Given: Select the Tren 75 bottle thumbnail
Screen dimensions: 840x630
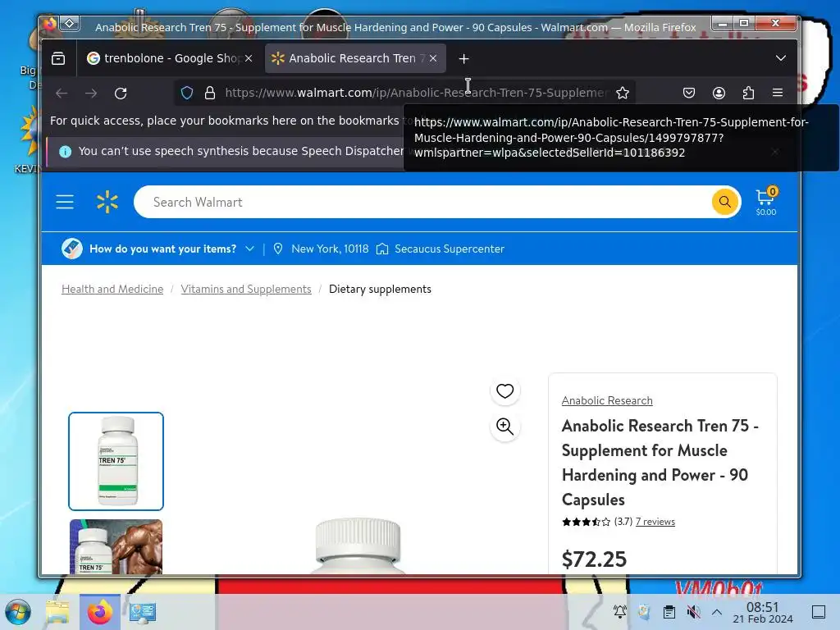Looking at the screenshot, I should click(116, 461).
